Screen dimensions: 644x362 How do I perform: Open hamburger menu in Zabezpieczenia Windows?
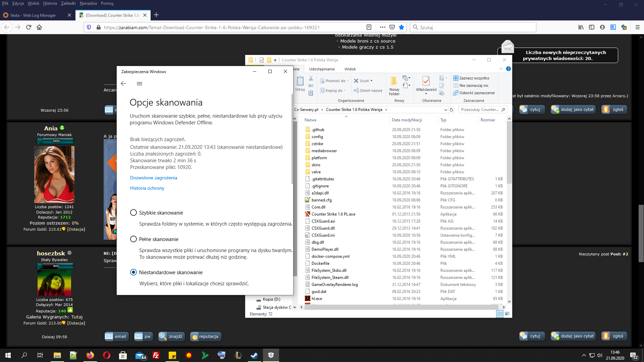point(140,83)
